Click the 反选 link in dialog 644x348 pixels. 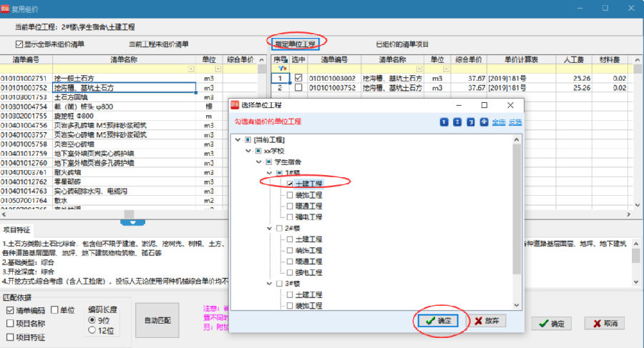tap(515, 121)
